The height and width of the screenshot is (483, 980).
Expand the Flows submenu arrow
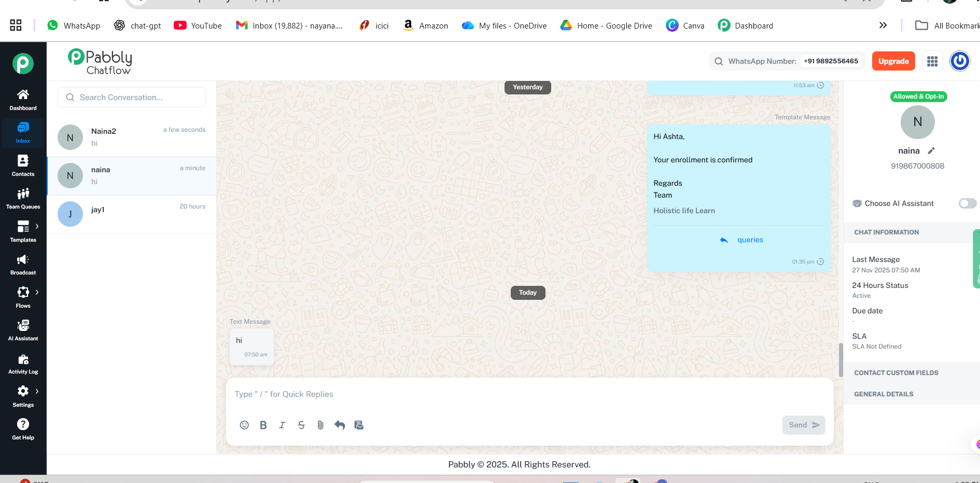point(37,292)
